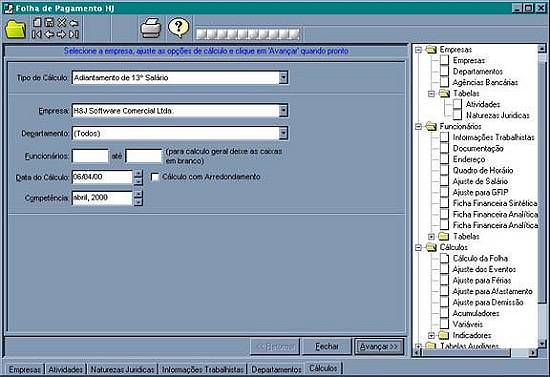Click the save diskette icon
The width and height of the screenshot is (550, 377).
coord(49,23)
